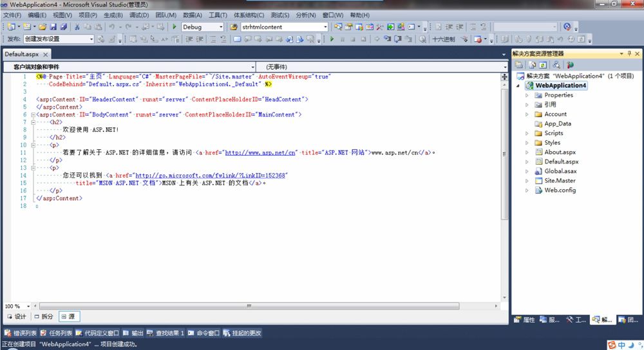Click the Find in Files icon beside strhtmlcontent
This screenshot has height=350, width=644.
coord(234,27)
